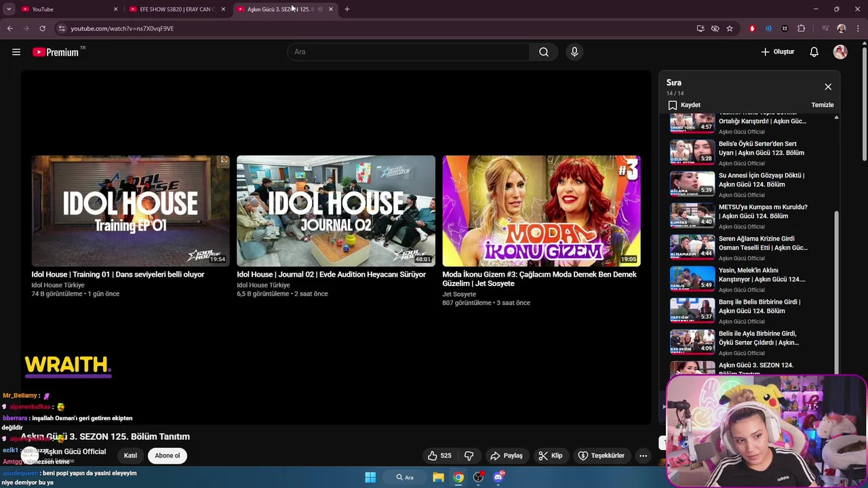Go back in browser history
Screen dimensions: 868x488
pyautogui.click(x=9, y=28)
